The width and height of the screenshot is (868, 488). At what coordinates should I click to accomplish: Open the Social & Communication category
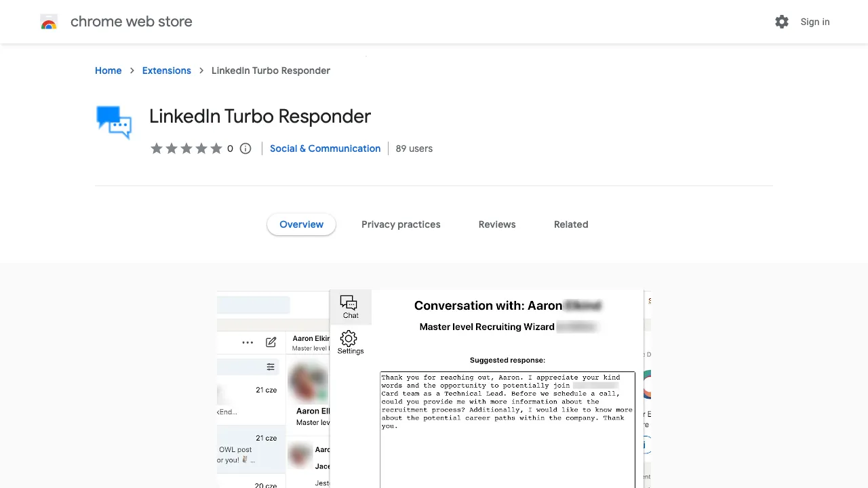tap(325, 148)
